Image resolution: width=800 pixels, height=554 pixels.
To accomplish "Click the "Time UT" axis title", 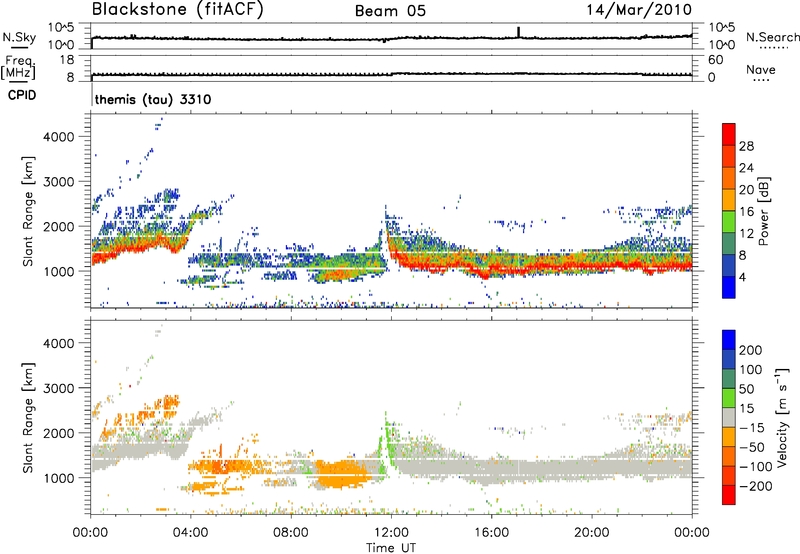I will point(391,548).
